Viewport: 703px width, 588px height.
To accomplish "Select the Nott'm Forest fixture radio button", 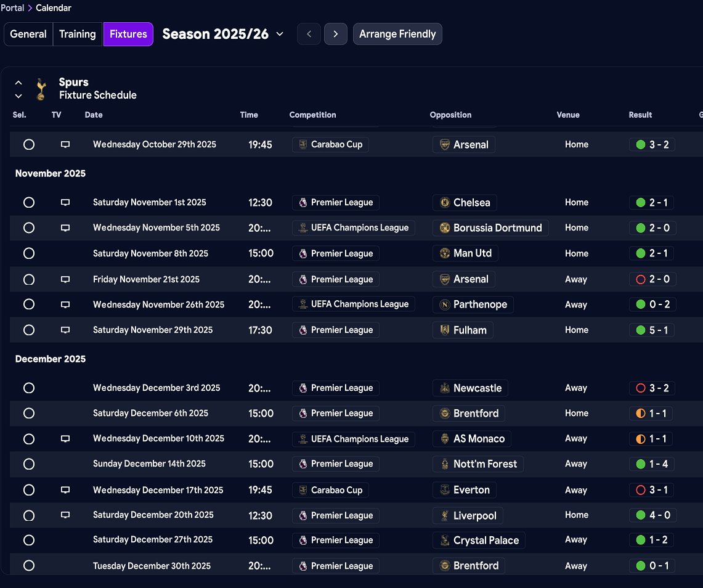I will click(x=29, y=463).
